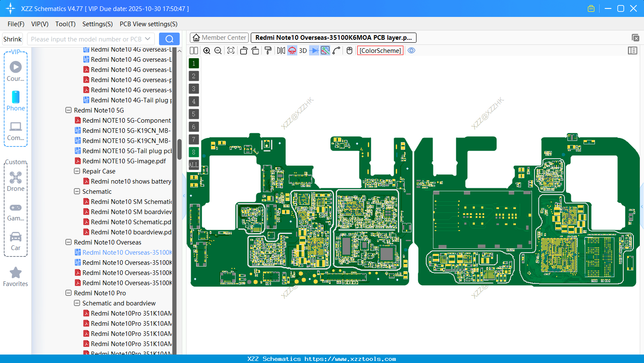
Task: Select PCB layer 8 swatch
Action: (x=193, y=152)
